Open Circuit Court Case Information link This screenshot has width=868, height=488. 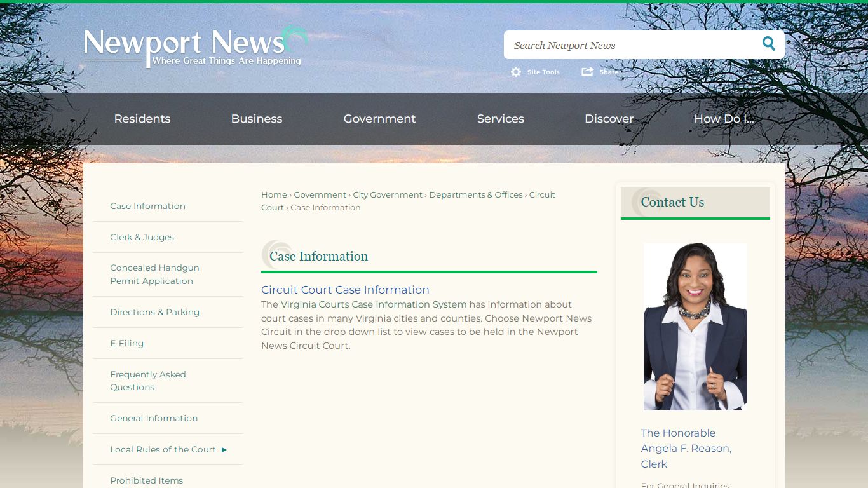pos(345,290)
